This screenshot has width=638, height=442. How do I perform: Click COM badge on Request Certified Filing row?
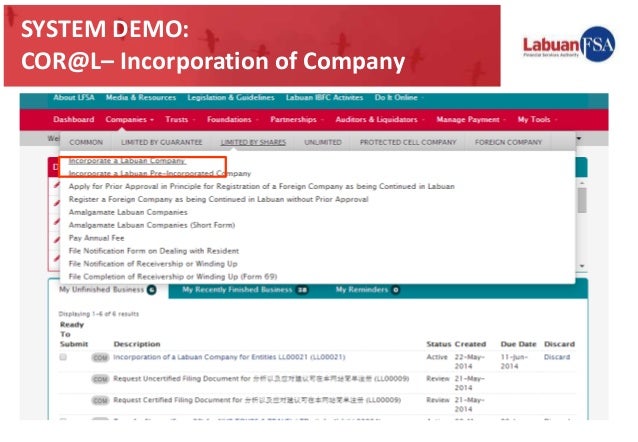point(100,401)
